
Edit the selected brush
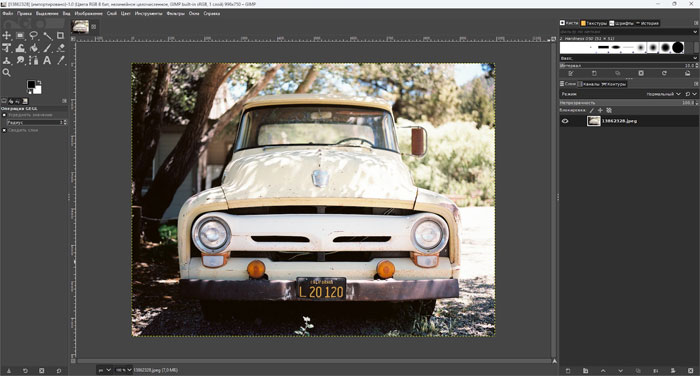[x=571, y=73]
